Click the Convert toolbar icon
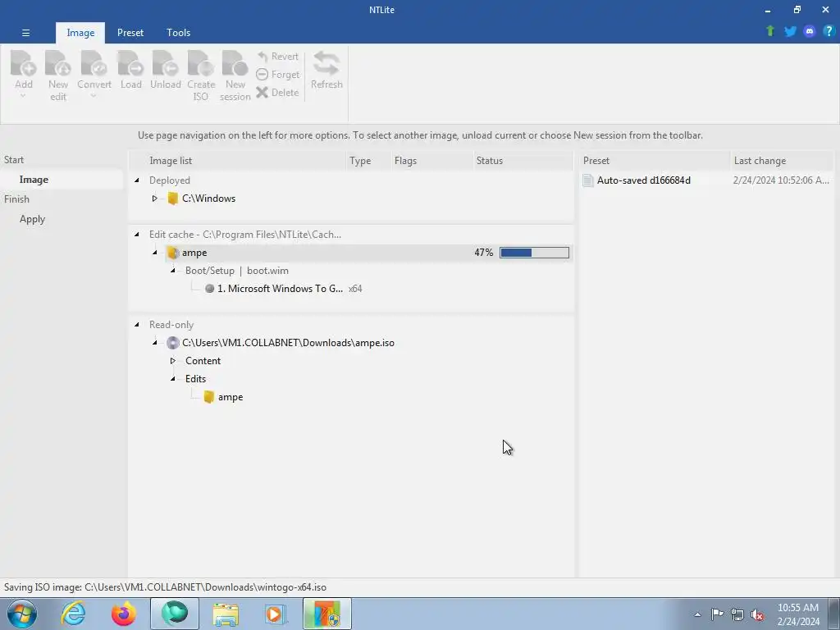840x630 pixels. [x=94, y=63]
